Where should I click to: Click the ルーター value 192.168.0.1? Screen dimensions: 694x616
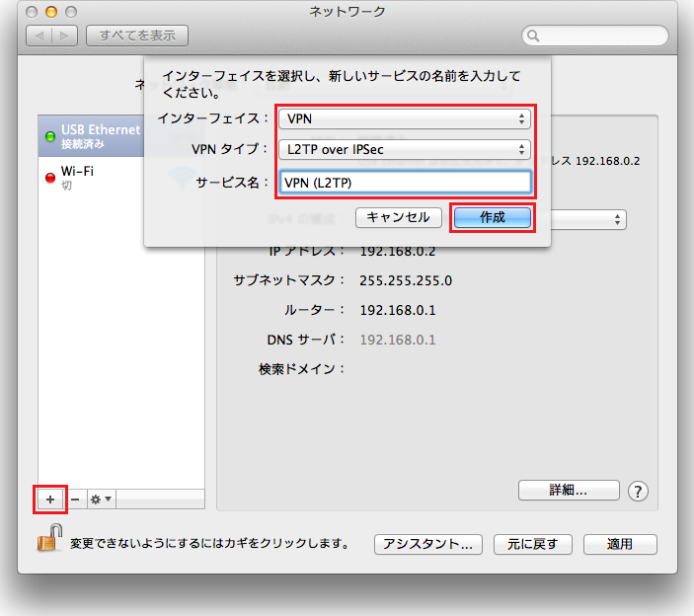point(398,310)
